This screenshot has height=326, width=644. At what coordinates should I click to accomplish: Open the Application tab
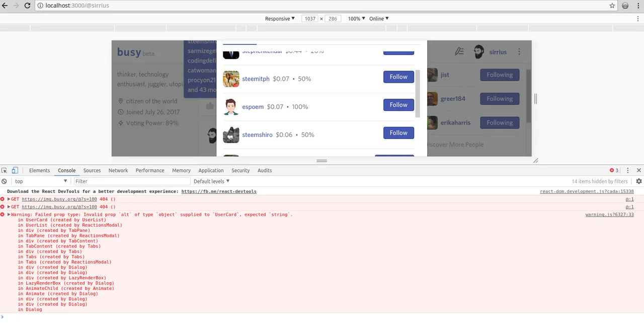pyautogui.click(x=211, y=170)
